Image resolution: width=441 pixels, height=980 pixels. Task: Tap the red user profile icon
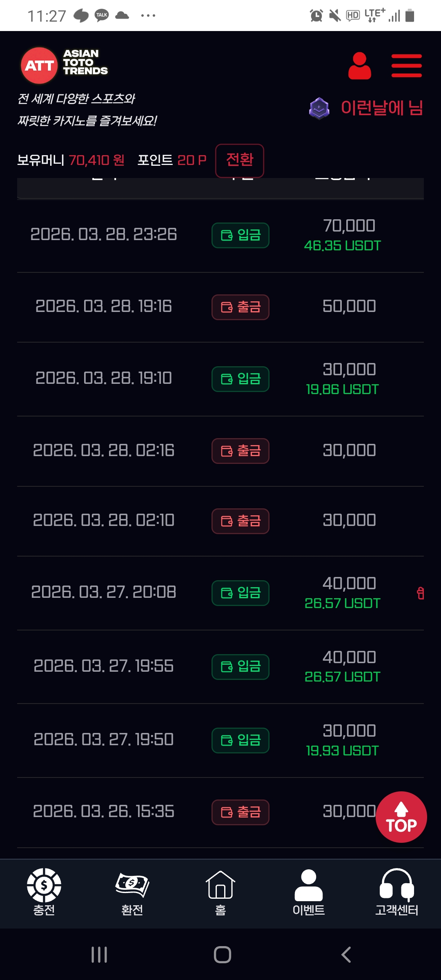[359, 66]
